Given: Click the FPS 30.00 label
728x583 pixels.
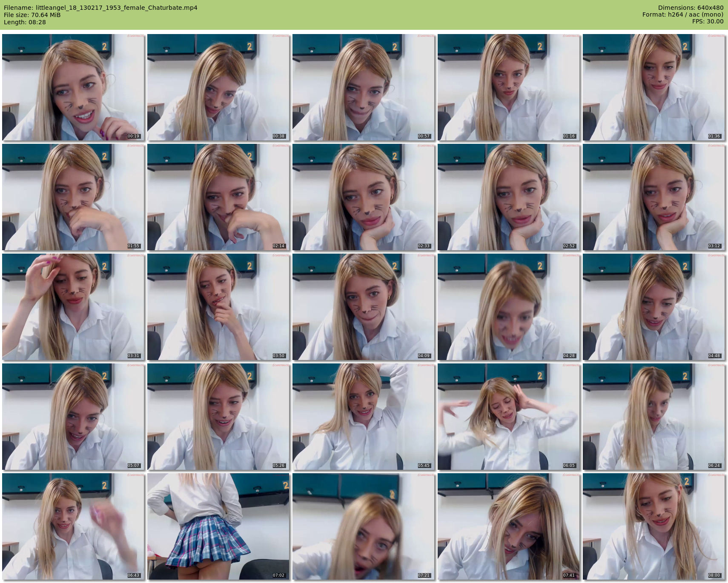Looking at the screenshot, I should click(708, 22).
